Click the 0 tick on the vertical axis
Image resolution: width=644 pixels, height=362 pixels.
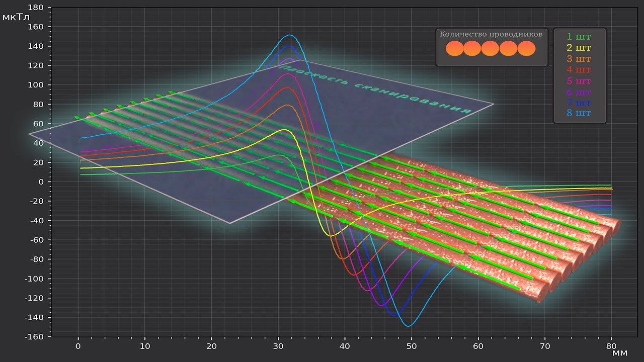(x=42, y=182)
